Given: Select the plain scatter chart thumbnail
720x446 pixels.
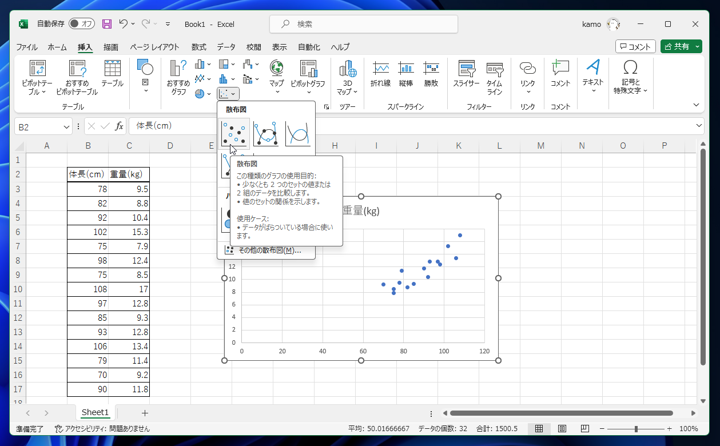Looking at the screenshot, I should pos(234,134).
